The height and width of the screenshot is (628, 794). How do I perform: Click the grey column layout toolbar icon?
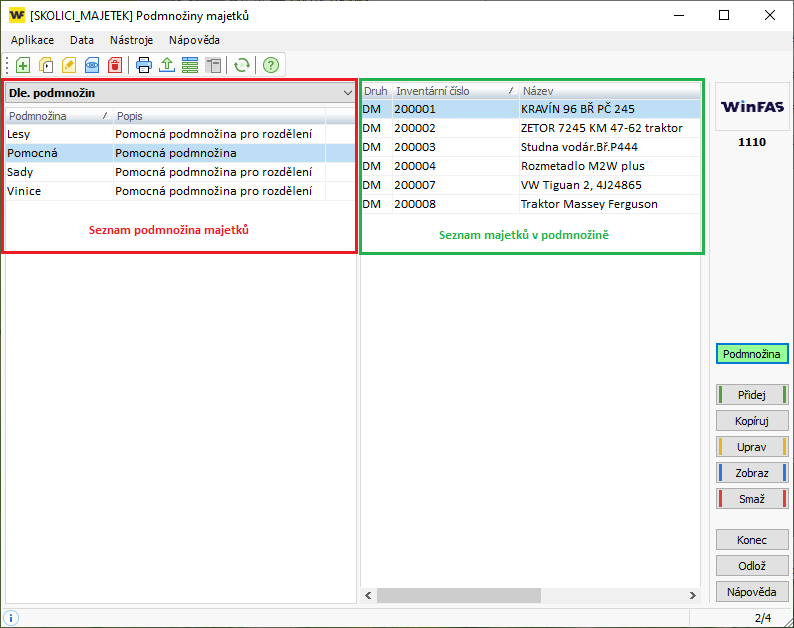coord(213,65)
